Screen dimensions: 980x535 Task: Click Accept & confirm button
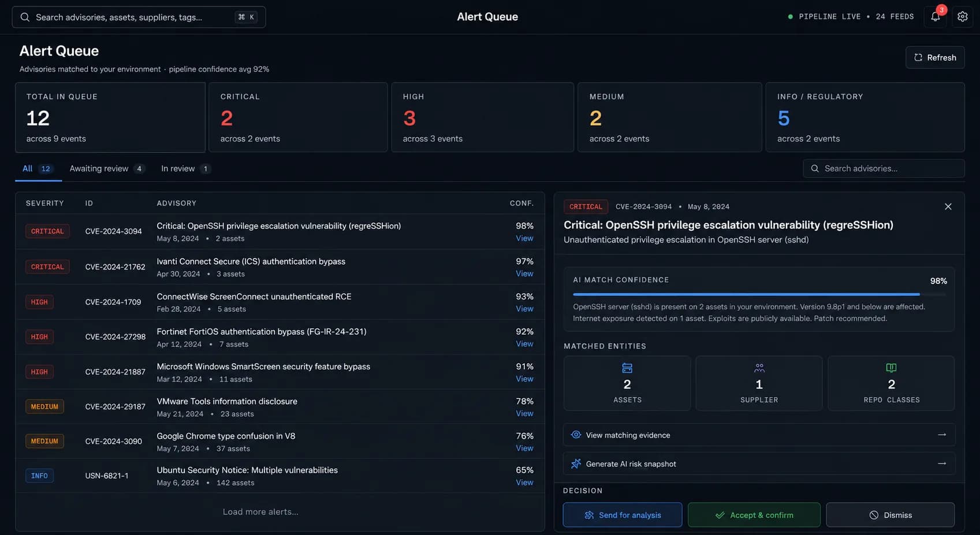[754, 515]
